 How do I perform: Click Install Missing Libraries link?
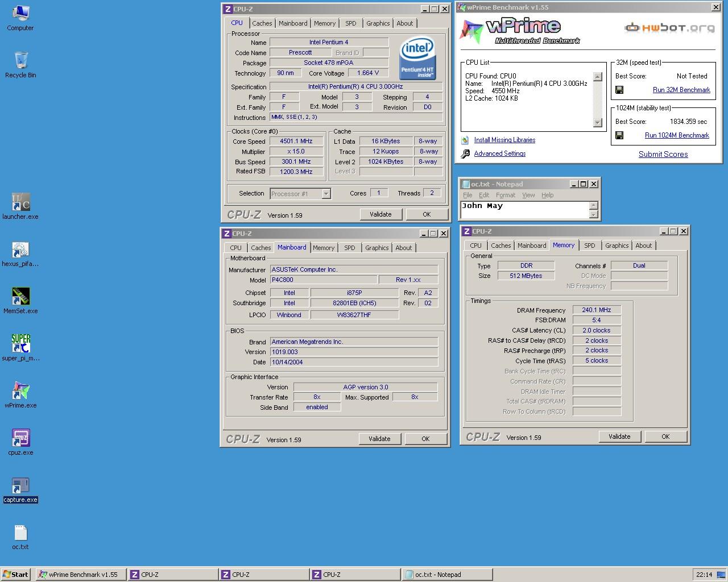(x=504, y=140)
